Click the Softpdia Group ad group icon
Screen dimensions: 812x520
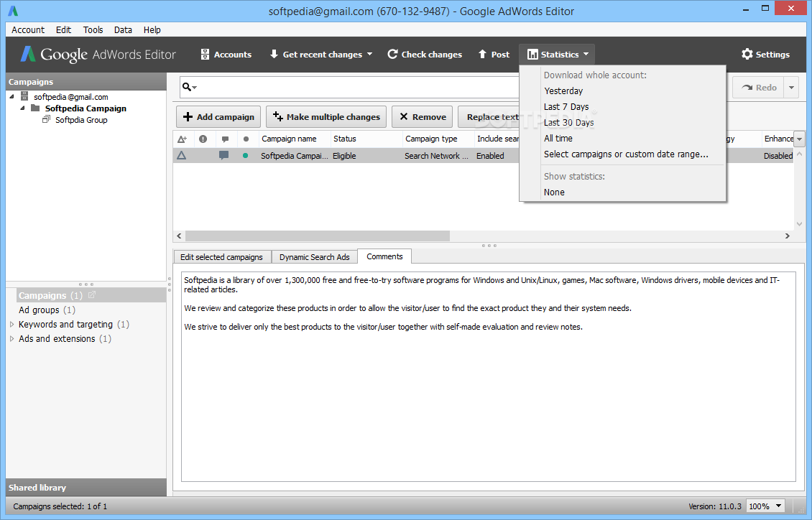point(47,119)
